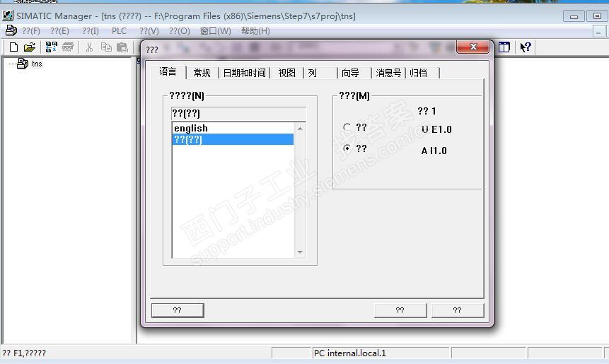Select the highlighted ??(??) language entry
The width and height of the screenshot is (609, 364).
pos(233,139)
